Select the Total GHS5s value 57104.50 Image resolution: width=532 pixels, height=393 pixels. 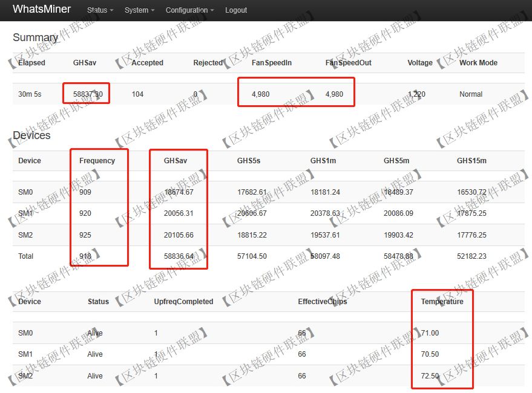pyautogui.click(x=252, y=256)
